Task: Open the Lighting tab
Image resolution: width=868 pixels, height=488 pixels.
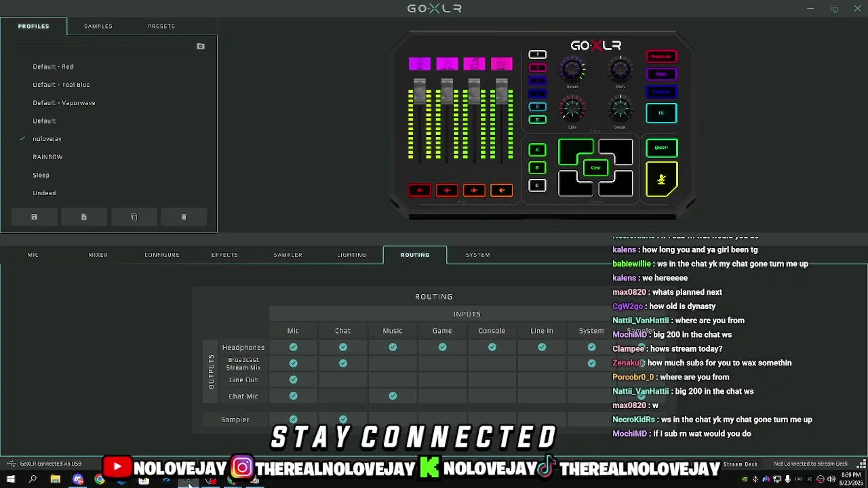Action: [352, 255]
